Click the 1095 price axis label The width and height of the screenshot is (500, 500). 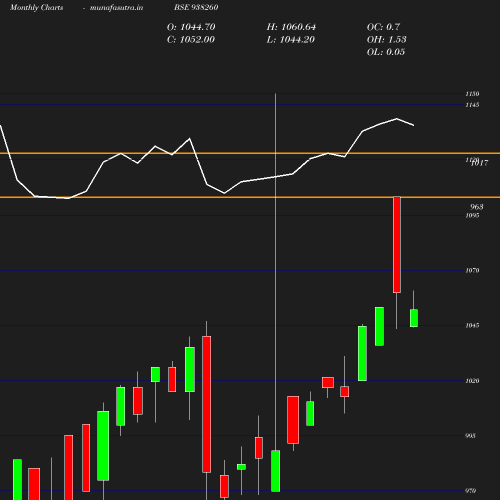point(472,216)
